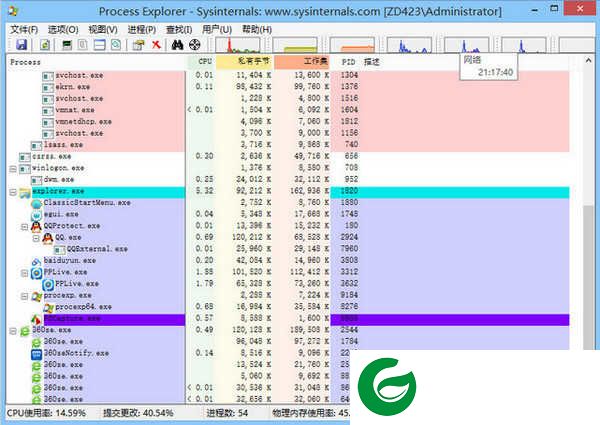The height and width of the screenshot is (425, 600).
Task: Click the QQProtect.exe penguin icon
Action: (x=36, y=227)
